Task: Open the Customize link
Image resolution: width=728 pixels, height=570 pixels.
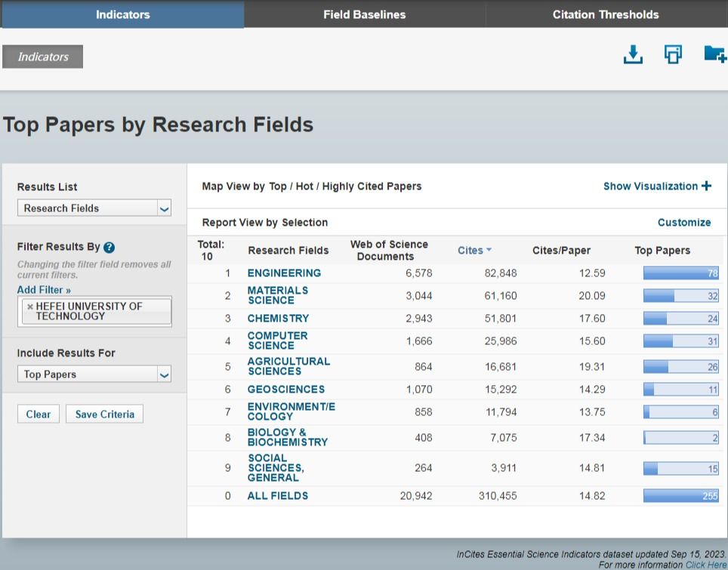Action: (x=684, y=222)
